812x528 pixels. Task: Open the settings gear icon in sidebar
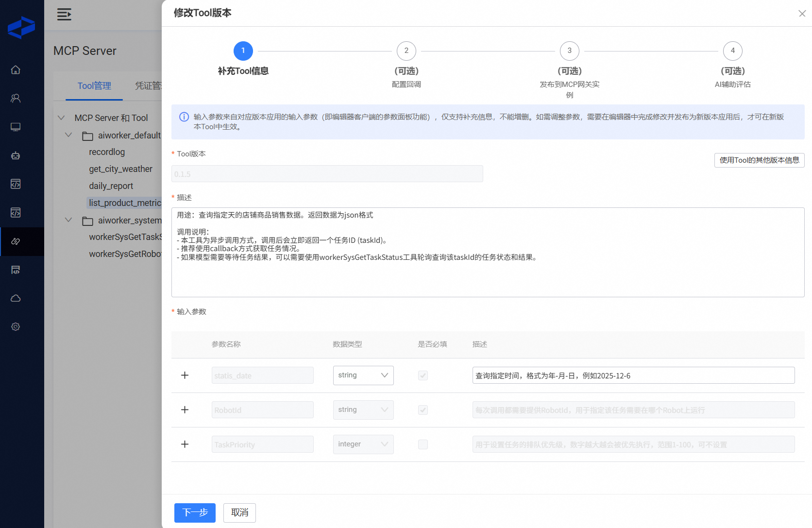tap(16, 327)
